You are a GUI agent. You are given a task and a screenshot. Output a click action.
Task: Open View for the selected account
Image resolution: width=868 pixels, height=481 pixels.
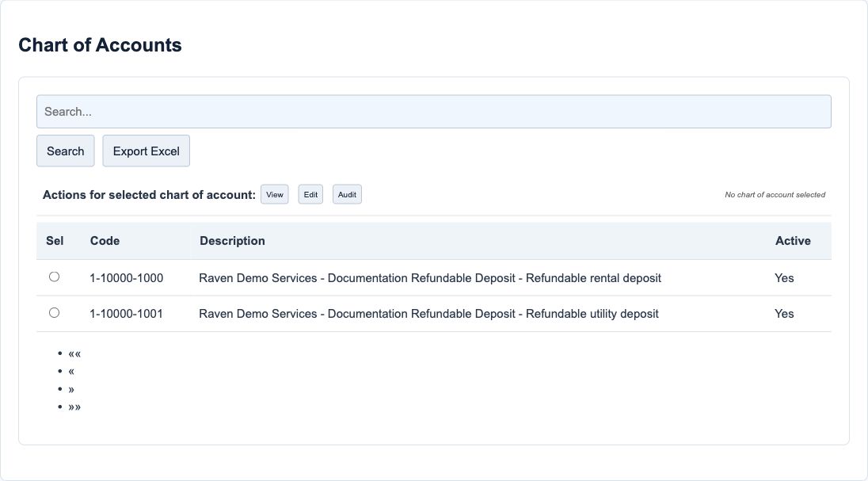pyautogui.click(x=275, y=194)
